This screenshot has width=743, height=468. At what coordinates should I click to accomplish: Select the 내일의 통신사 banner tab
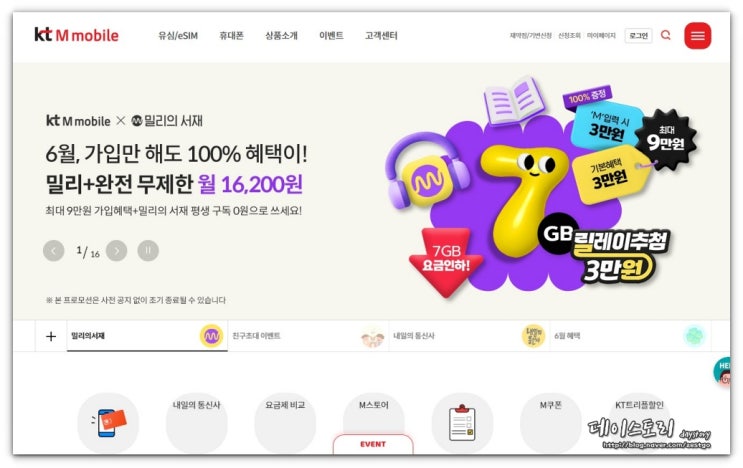coord(469,336)
